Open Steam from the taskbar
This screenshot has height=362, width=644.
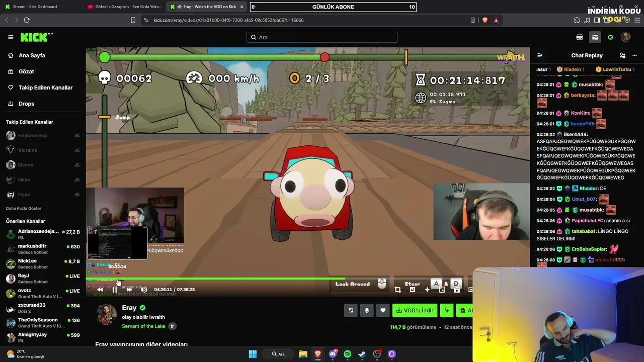click(362, 354)
